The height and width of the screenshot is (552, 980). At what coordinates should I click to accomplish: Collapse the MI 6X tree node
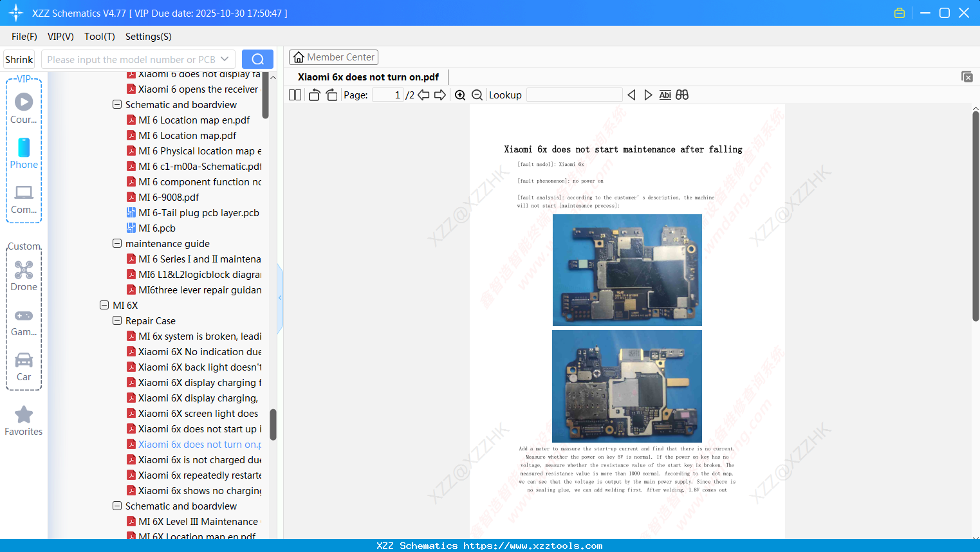[104, 305]
